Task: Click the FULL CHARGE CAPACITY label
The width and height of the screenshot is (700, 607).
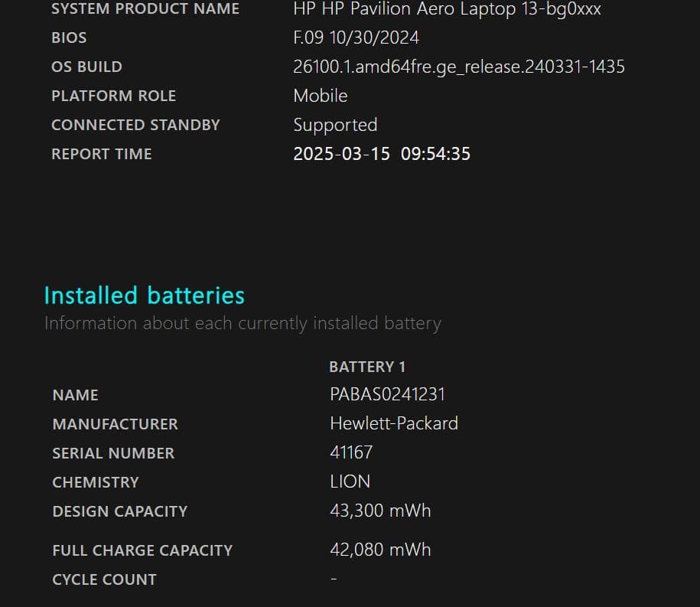Action: point(142,550)
